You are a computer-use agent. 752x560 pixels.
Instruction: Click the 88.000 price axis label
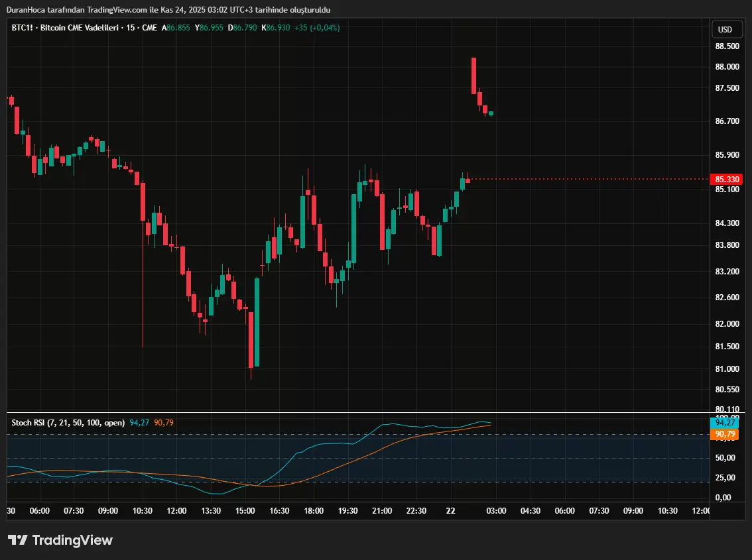(727, 67)
